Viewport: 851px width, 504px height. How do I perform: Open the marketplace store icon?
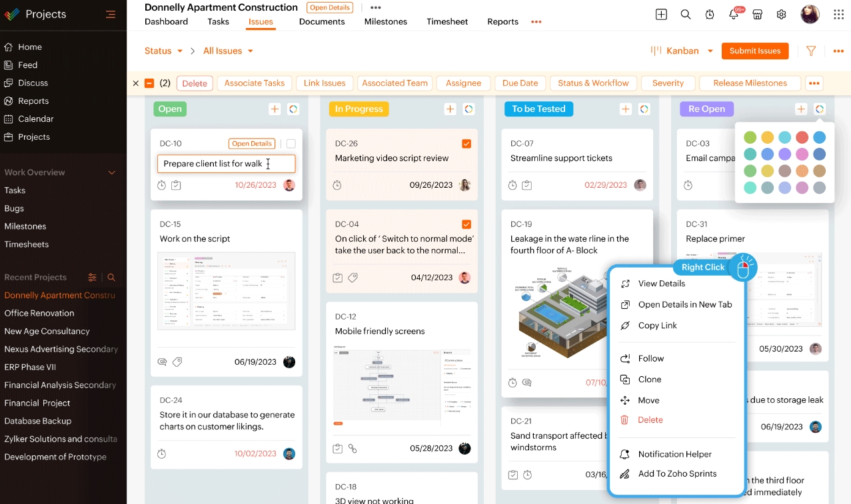[x=757, y=14]
